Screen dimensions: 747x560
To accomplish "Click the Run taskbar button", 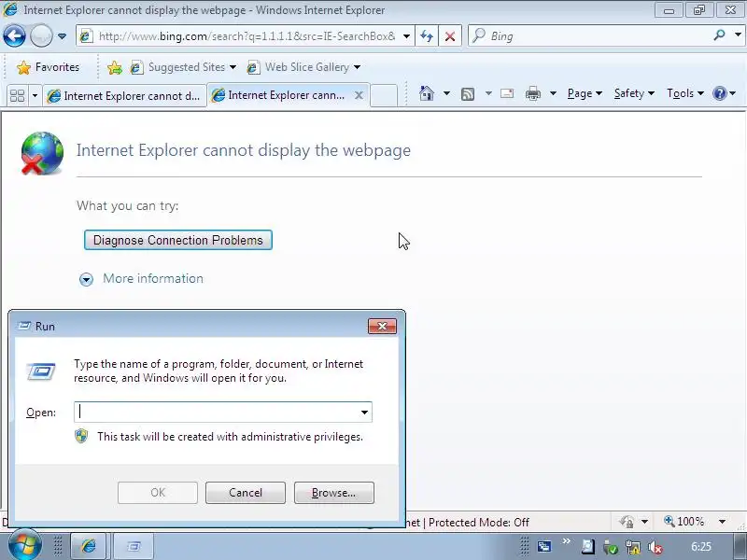I will (x=134, y=546).
